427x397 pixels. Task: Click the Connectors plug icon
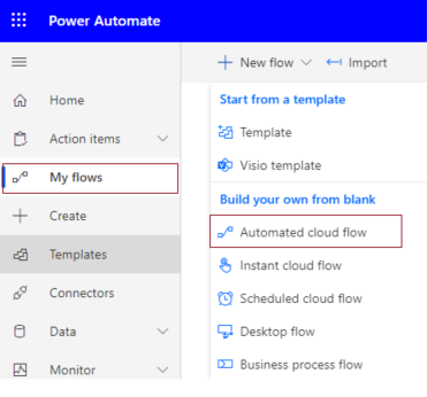[20, 293]
